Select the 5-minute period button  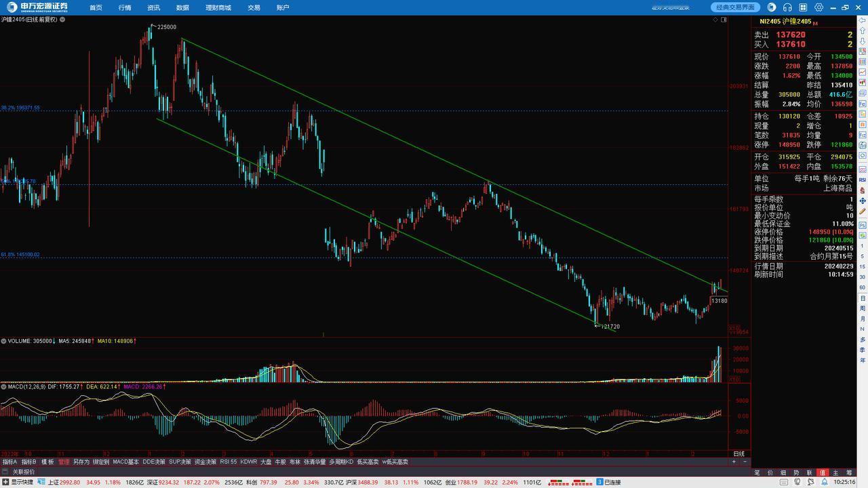(x=863, y=256)
